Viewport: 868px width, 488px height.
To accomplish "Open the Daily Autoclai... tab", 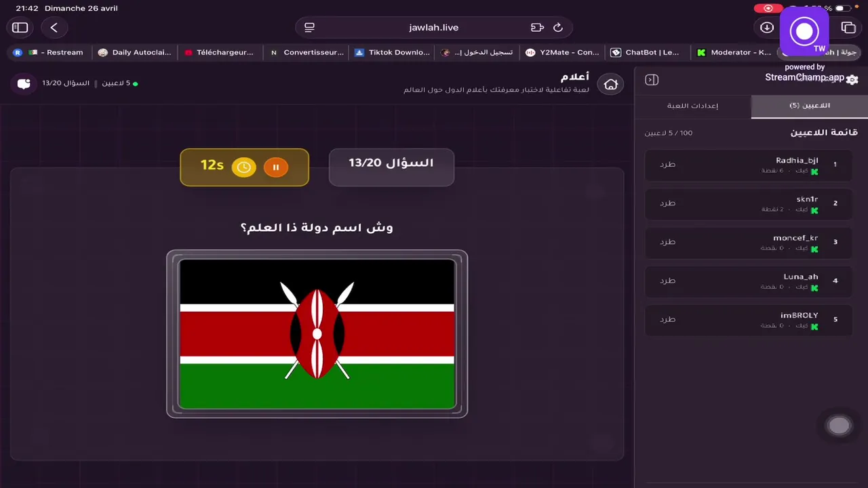I will [x=134, y=52].
